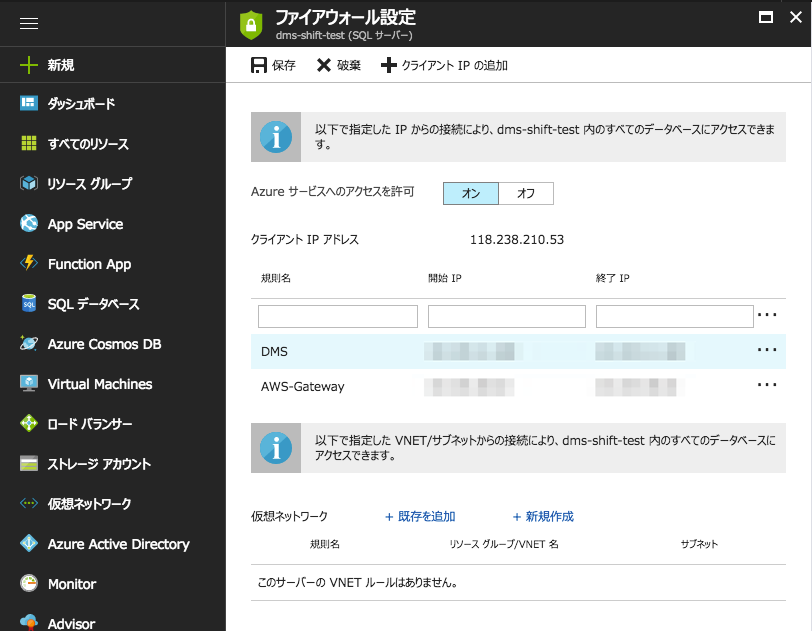
Task: Open Monitor from the sidebar icon
Action: pyautogui.click(x=27, y=584)
